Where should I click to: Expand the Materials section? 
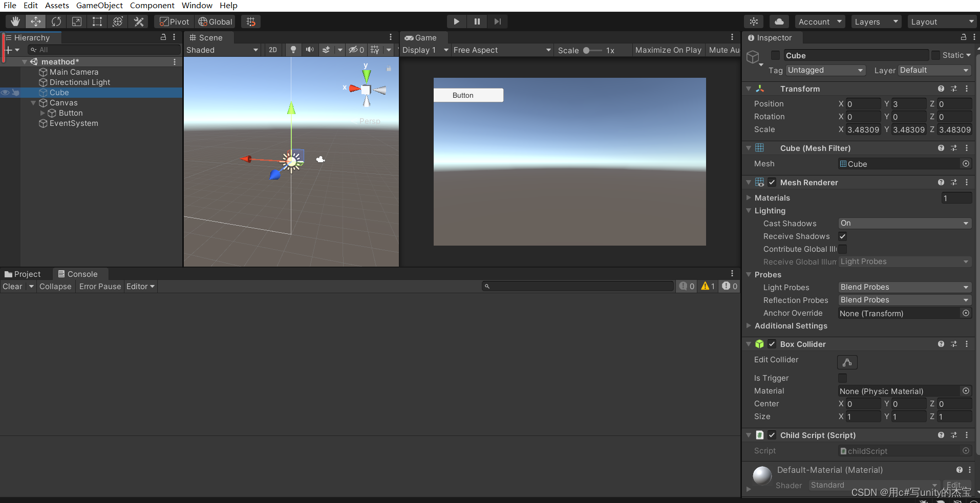point(749,198)
